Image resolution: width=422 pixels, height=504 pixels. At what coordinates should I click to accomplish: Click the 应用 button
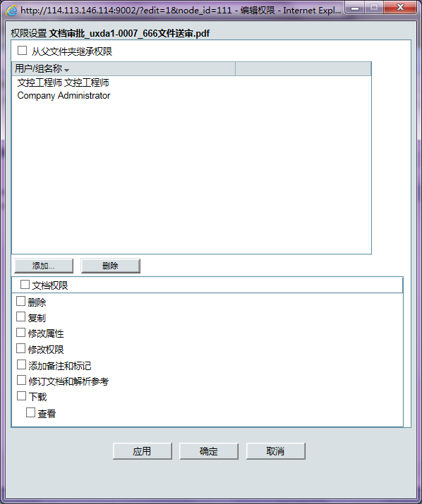143,451
